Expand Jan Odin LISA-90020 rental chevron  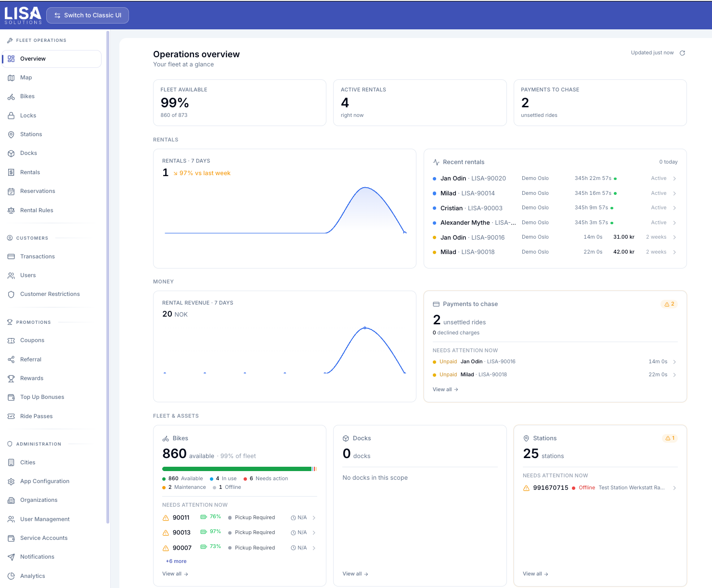point(674,179)
